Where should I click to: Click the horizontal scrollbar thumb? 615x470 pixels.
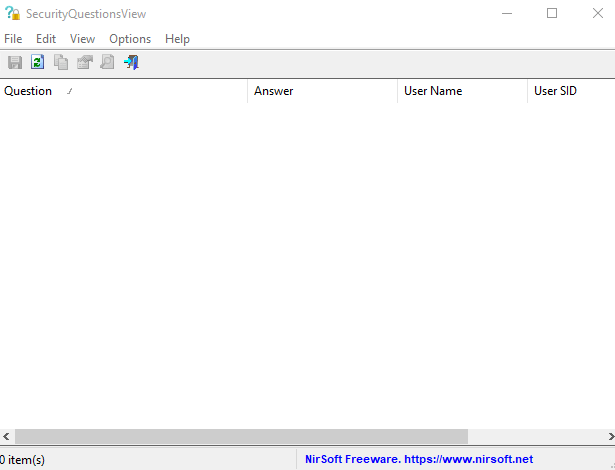click(x=241, y=436)
